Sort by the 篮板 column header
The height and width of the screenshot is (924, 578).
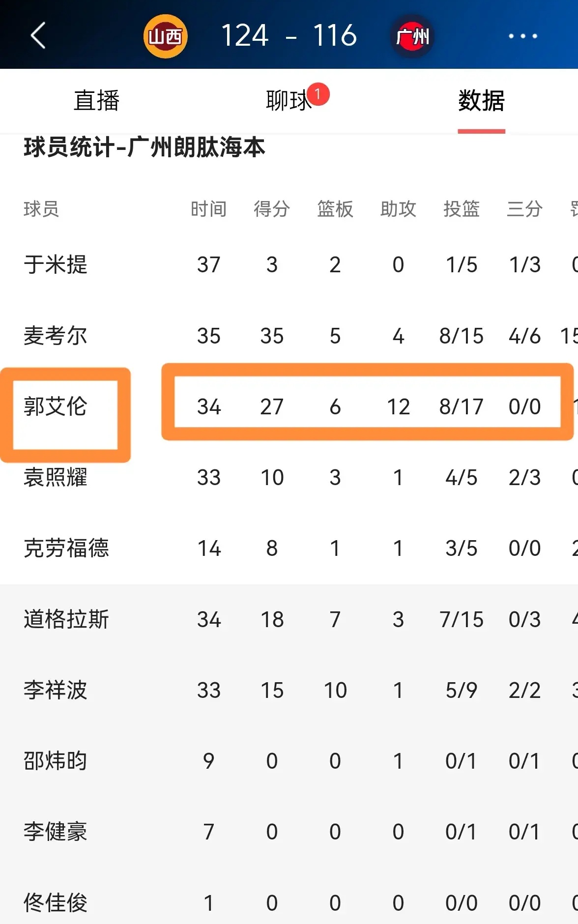point(335,209)
